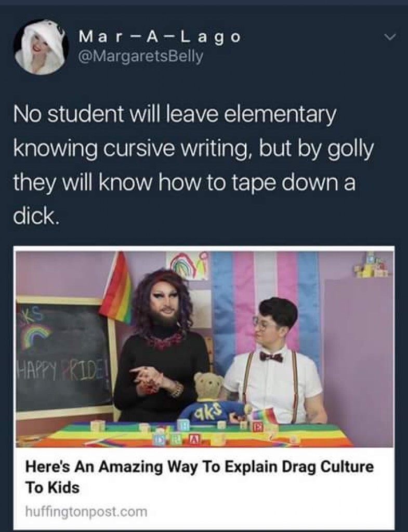The image size is (408, 532).
Task: Click the rainbow flag in preview image
Action: pyautogui.click(x=116, y=288)
